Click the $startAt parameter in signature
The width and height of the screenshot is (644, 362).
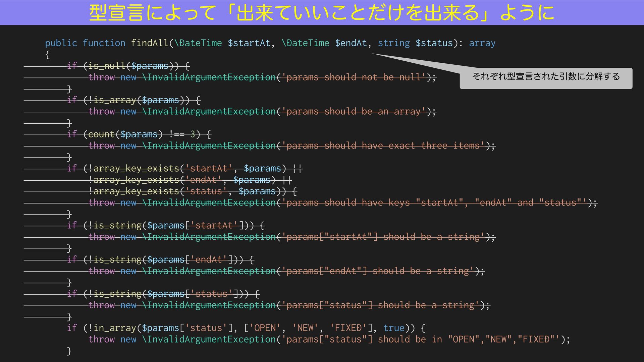click(x=249, y=43)
